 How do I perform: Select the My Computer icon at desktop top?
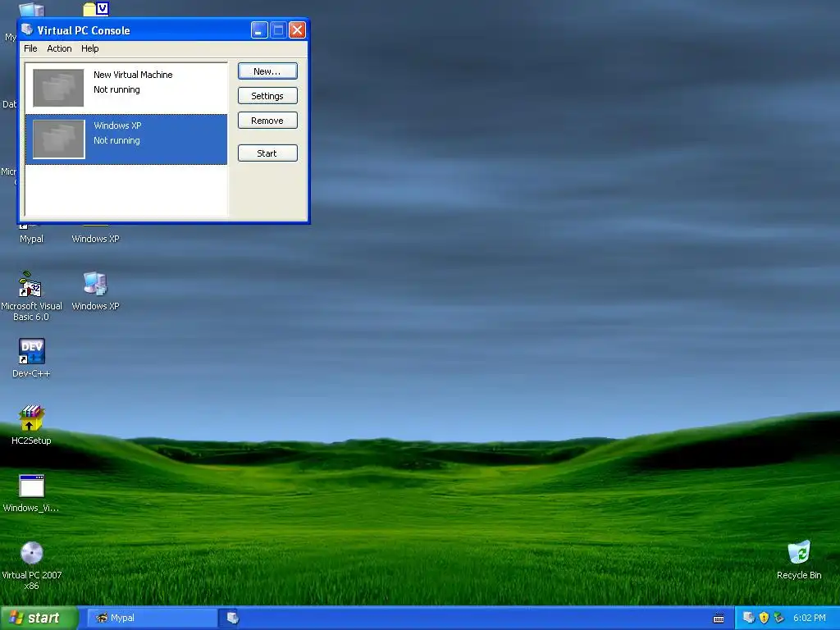[30, 10]
